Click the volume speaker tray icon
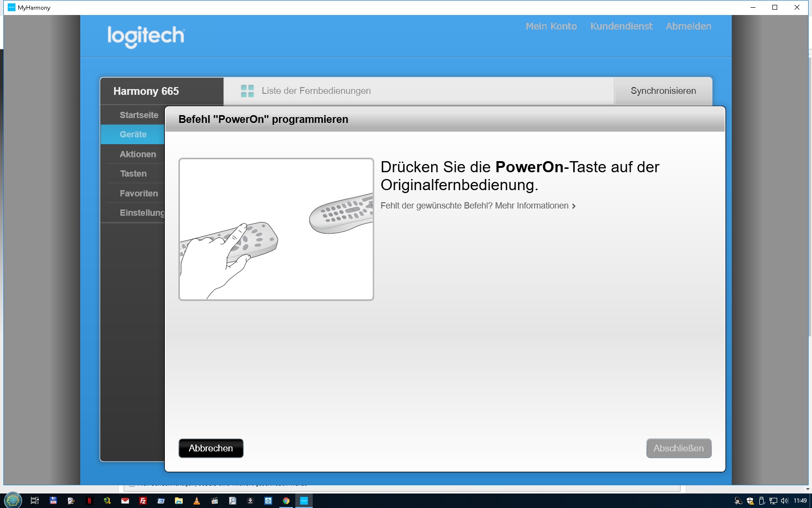Image resolution: width=812 pixels, height=508 pixels. tap(784, 501)
